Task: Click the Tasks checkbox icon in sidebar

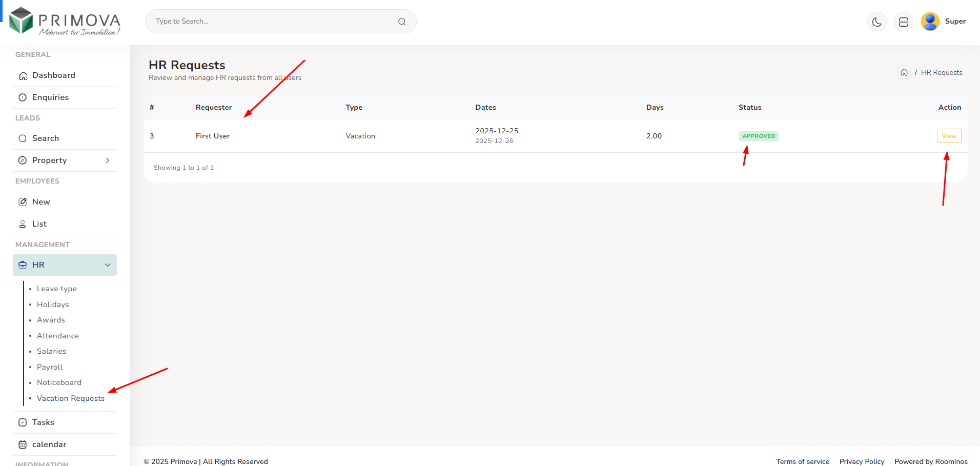Action: pyautogui.click(x=23, y=422)
